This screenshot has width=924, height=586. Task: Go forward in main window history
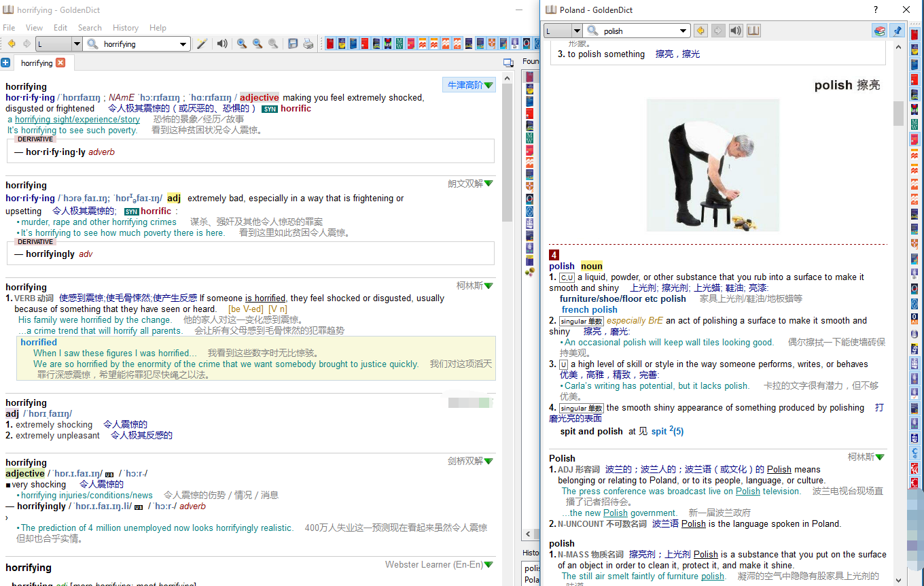click(27, 44)
